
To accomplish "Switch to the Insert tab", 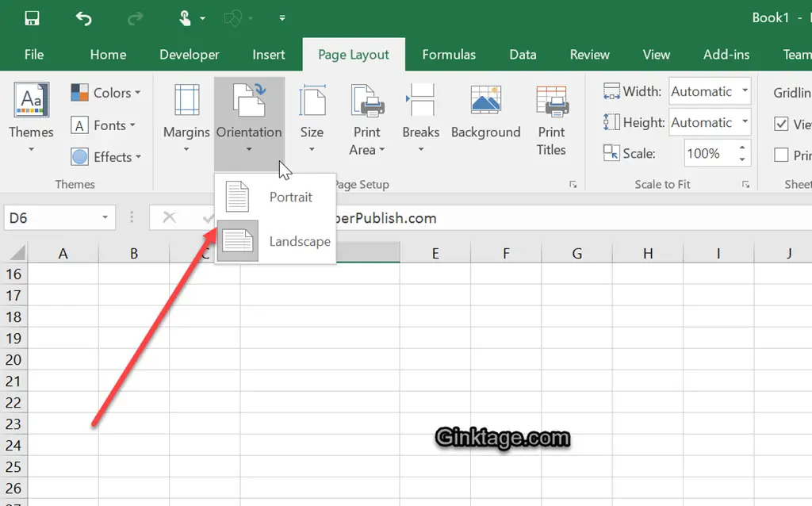I will pos(269,55).
